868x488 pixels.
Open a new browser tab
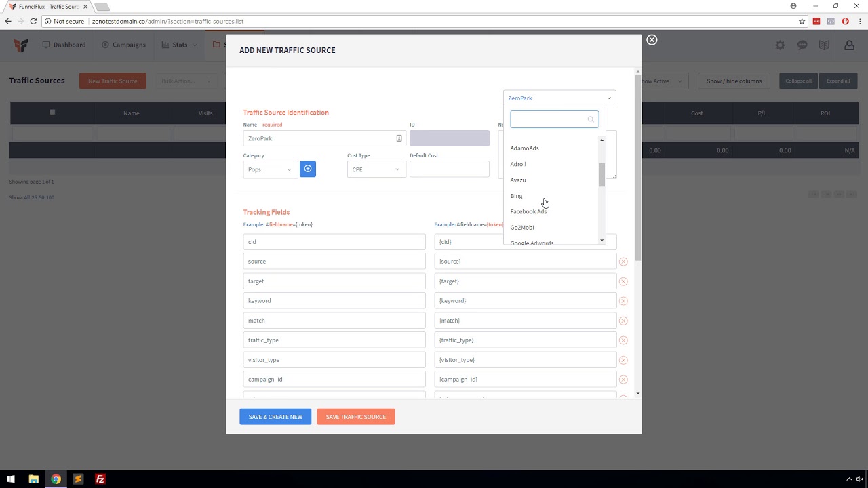(102, 7)
